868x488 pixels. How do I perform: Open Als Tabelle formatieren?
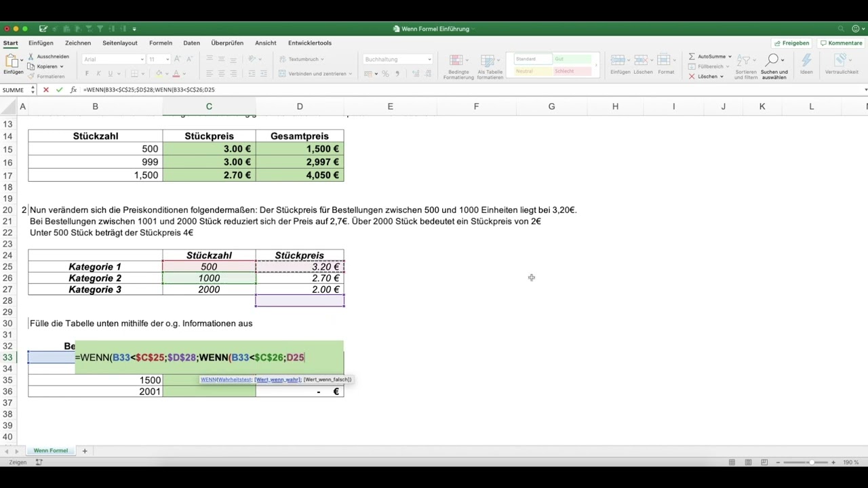(x=490, y=67)
